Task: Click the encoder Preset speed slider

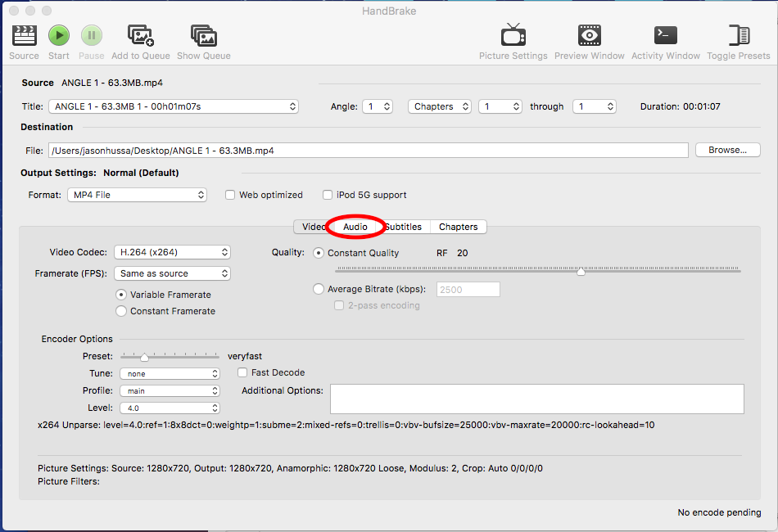Action: point(170,357)
